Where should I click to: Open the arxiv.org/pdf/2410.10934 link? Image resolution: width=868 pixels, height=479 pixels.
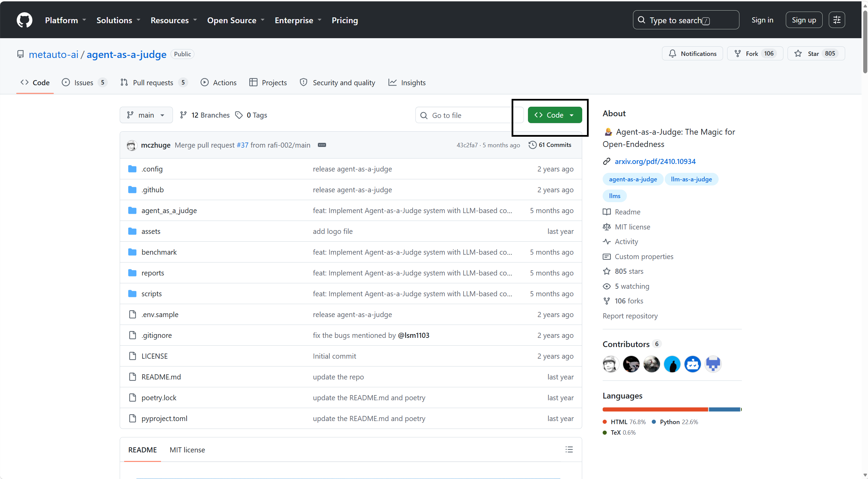[x=655, y=161]
